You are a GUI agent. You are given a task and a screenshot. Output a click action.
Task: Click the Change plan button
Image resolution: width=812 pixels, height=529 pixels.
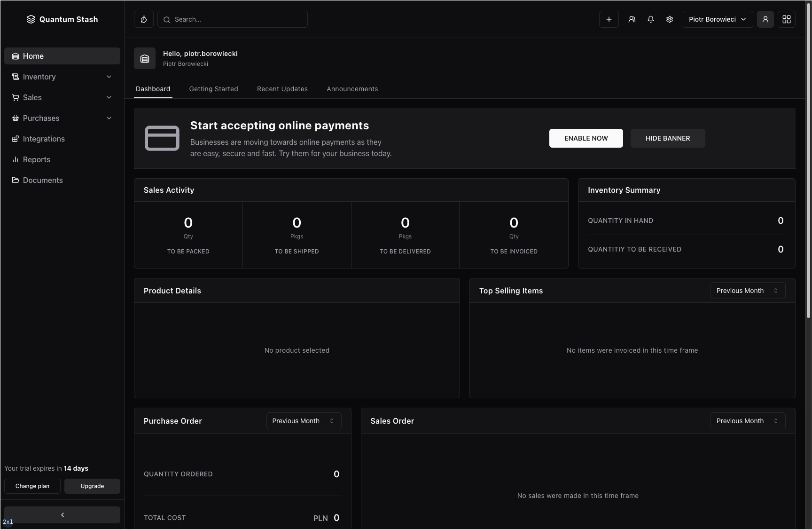point(32,486)
